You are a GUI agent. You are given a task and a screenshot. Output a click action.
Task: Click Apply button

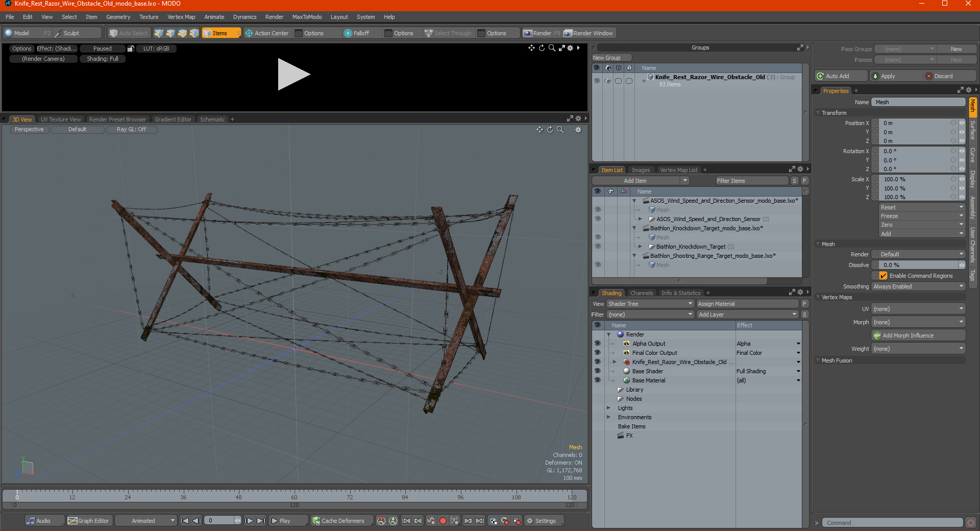coord(896,76)
